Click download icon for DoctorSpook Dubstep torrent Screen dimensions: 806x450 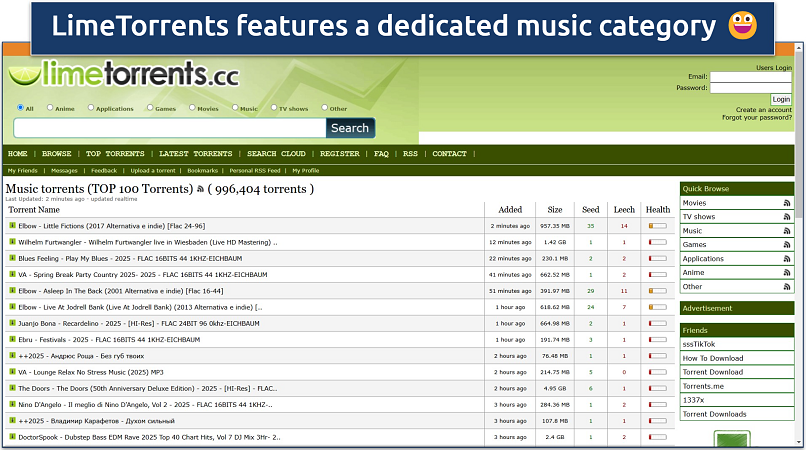(12, 437)
